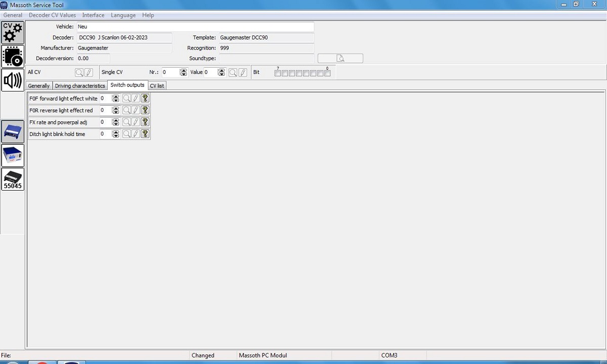The width and height of the screenshot is (607, 364).
Task: Read F0R reverse light effect red value
Action: (126, 110)
